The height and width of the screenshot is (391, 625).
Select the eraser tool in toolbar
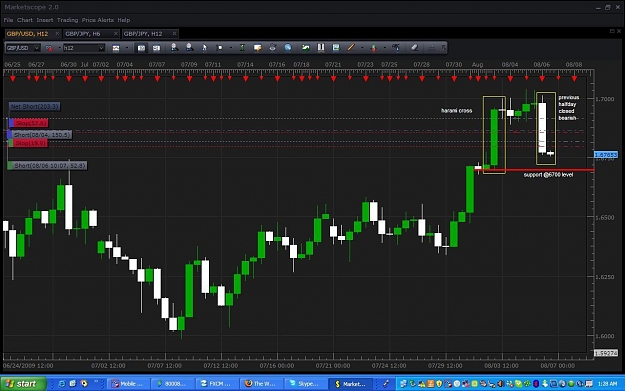(x=415, y=47)
